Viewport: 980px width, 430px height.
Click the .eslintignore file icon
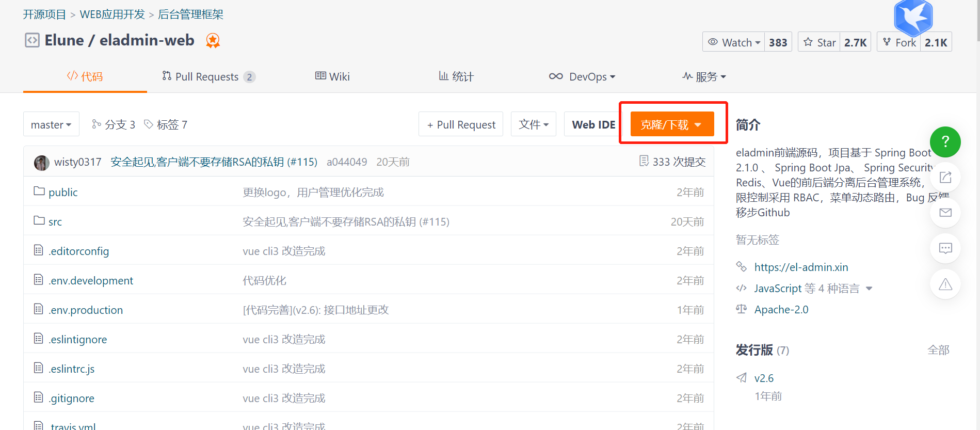pyautogui.click(x=38, y=339)
